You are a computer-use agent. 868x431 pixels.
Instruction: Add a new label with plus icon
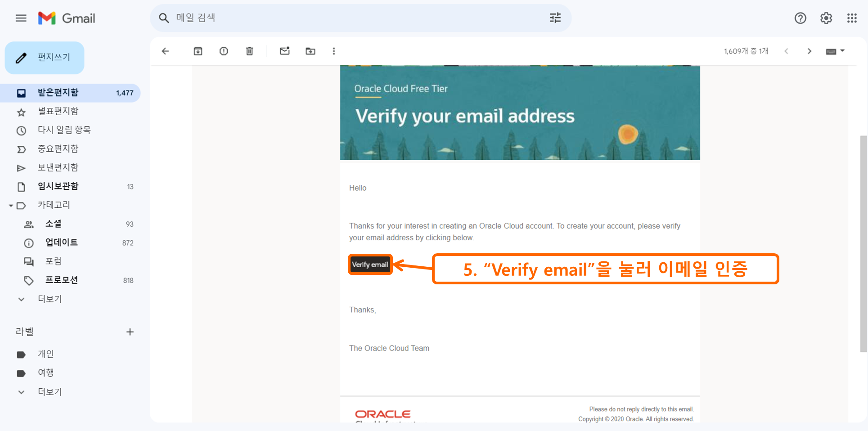(130, 332)
